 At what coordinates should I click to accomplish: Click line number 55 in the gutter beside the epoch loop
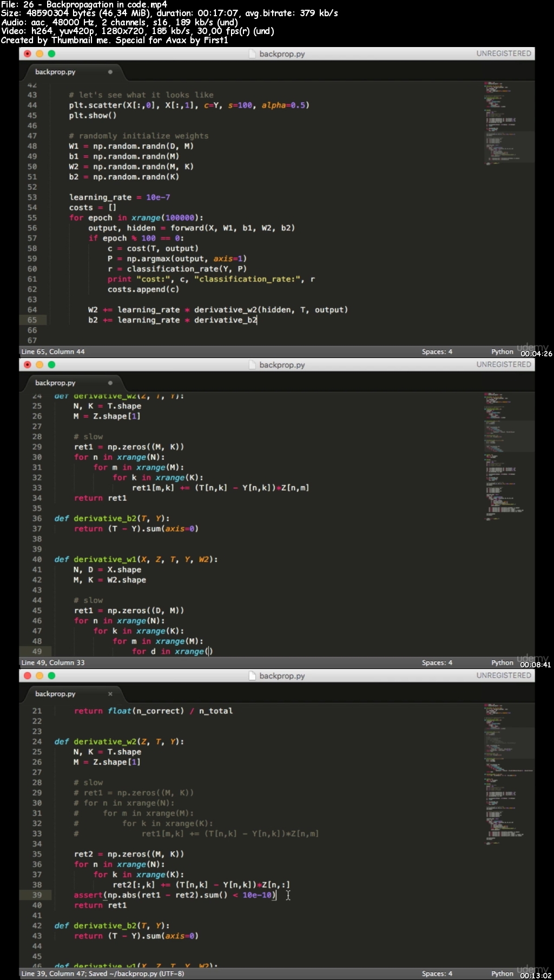tap(32, 218)
